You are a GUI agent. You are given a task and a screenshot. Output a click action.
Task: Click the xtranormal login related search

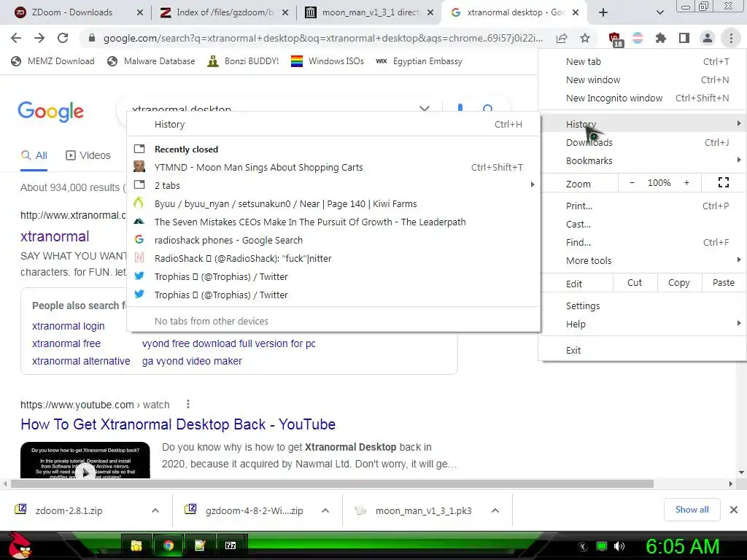tap(68, 326)
